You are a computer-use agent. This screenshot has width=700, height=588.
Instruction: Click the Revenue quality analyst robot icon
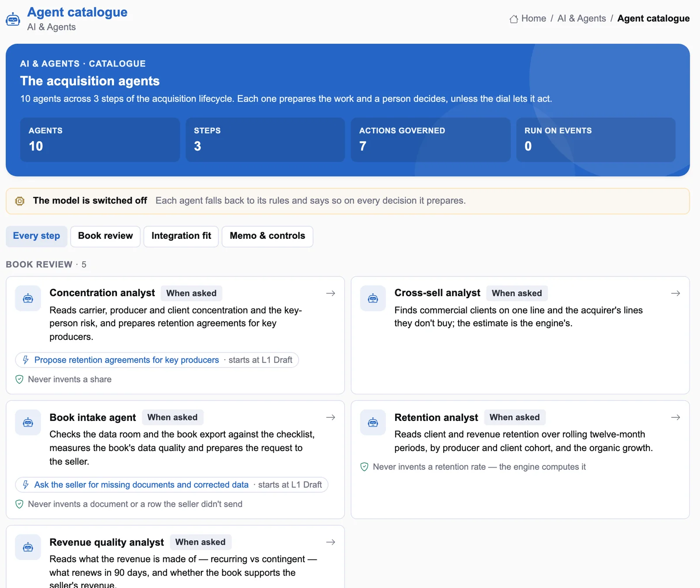[28, 547]
